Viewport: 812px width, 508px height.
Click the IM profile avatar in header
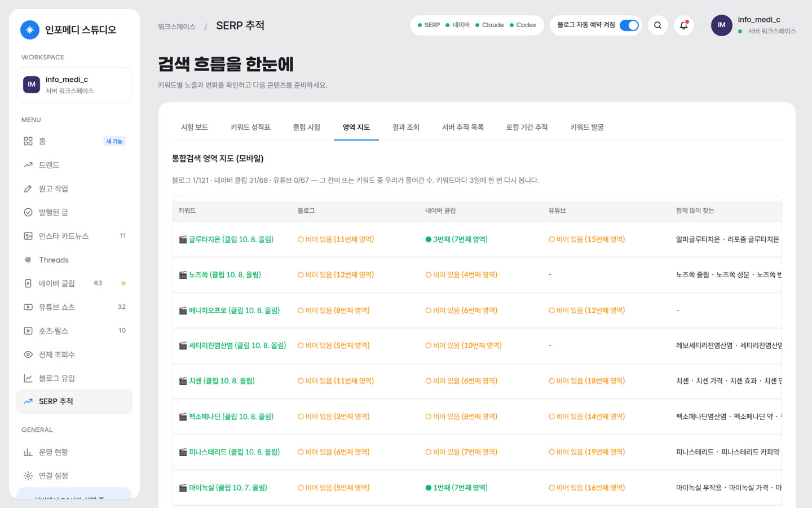click(x=722, y=25)
